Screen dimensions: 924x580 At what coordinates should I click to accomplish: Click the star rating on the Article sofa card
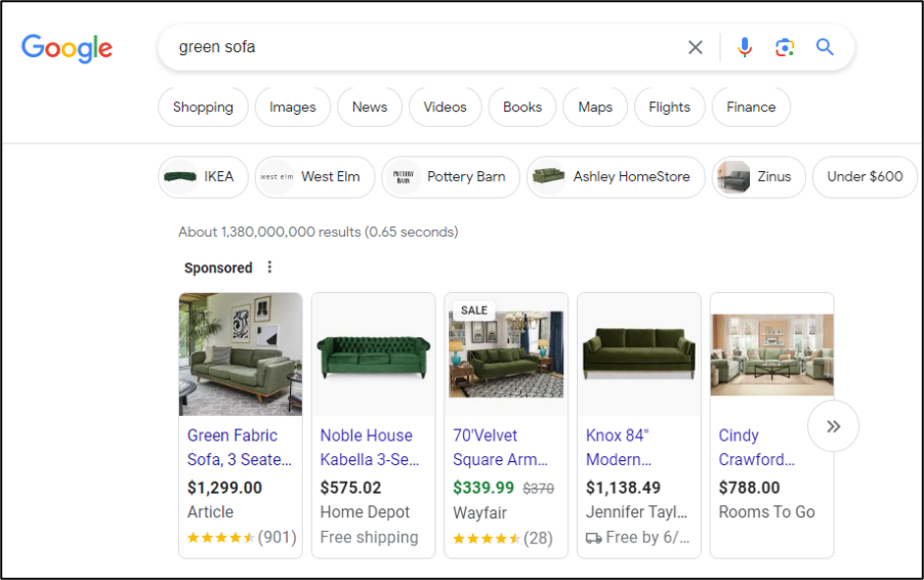point(221,538)
